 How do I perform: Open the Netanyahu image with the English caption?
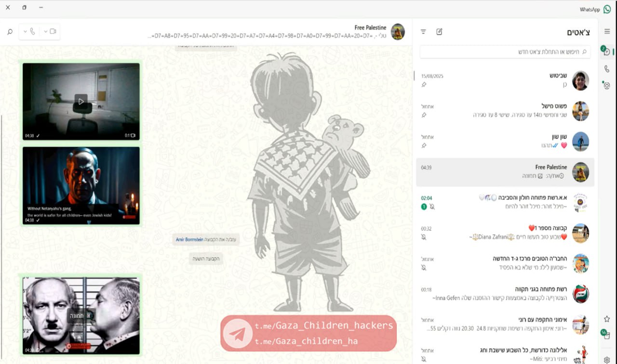pyautogui.click(x=81, y=185)
